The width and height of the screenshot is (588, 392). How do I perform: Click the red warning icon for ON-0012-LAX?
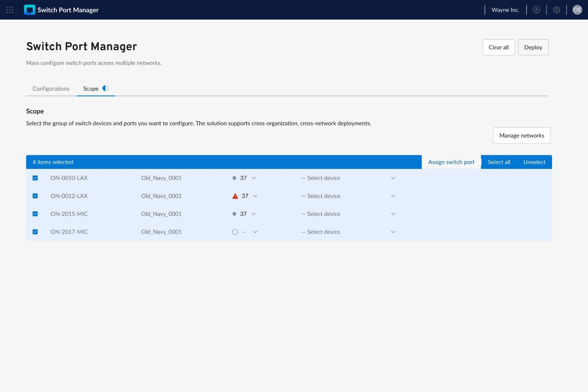pos(235,196)
